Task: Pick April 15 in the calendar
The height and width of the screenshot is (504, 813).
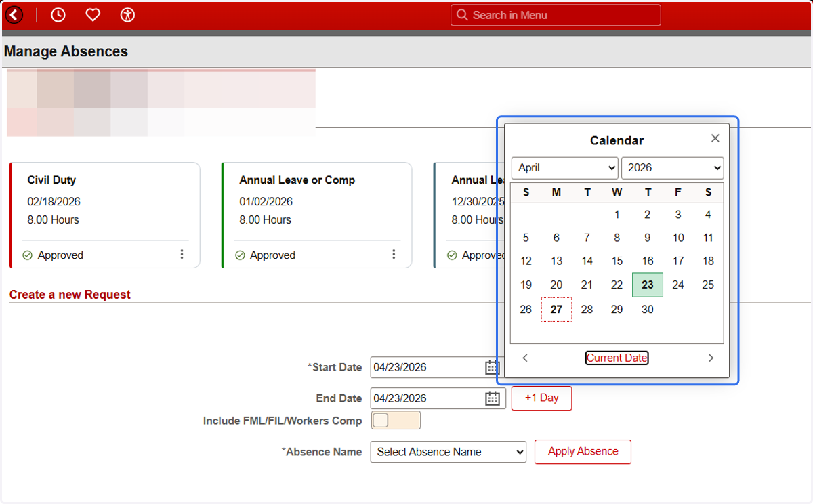Action: (x=617, y=261)
